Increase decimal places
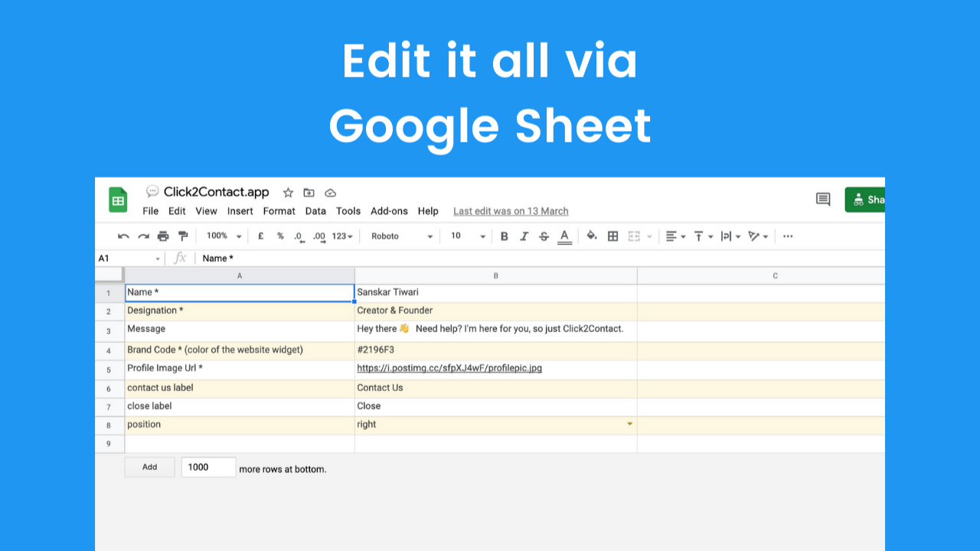The width and height of the screenshot is (980, 551). (319, 237)
